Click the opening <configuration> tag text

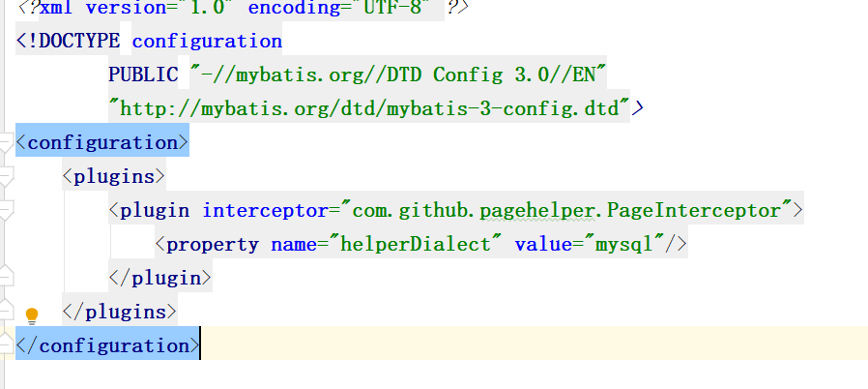102,142
